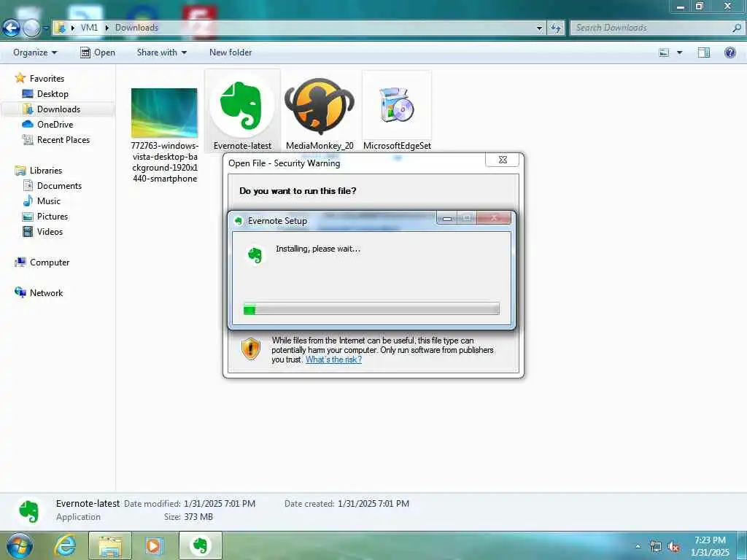747x560 pixels.
Task: Click Downloads in the address breadcrumb
Action: [136, 28]
